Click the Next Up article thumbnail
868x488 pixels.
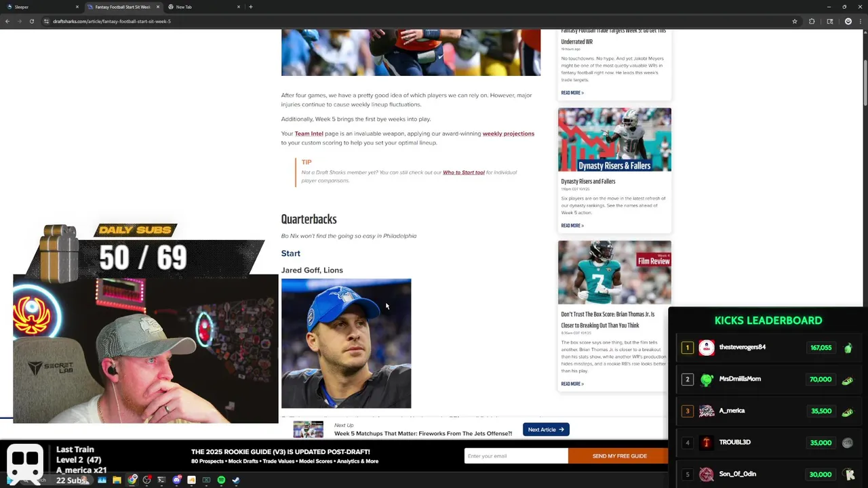coord(308,430)
